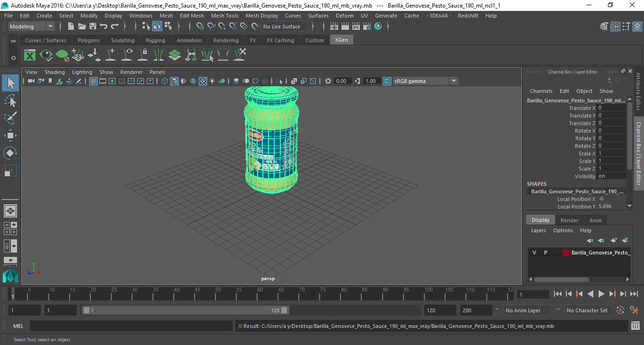Image resolution: width=644 pixels, height=345 pixels.
Task: Toggle viewport grid display icon
Action: pyautogui.click(x=93, y=81)
